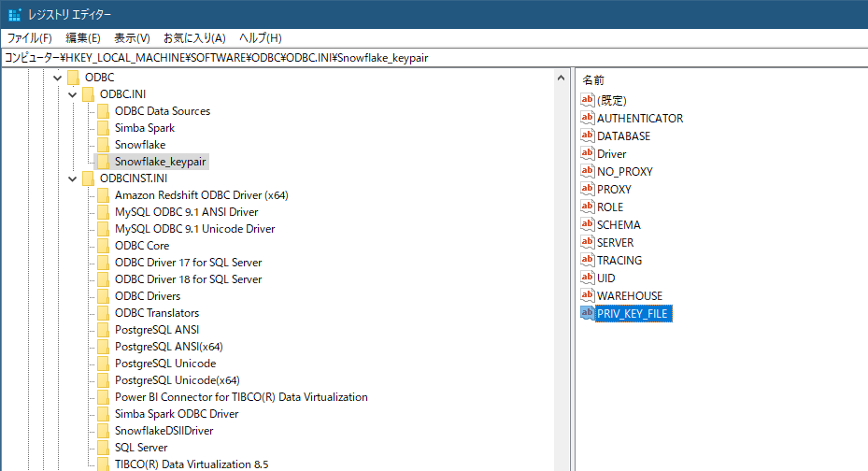Click the Snowflake_keypair folder icon
868x471 pixels.
[103, 162]
